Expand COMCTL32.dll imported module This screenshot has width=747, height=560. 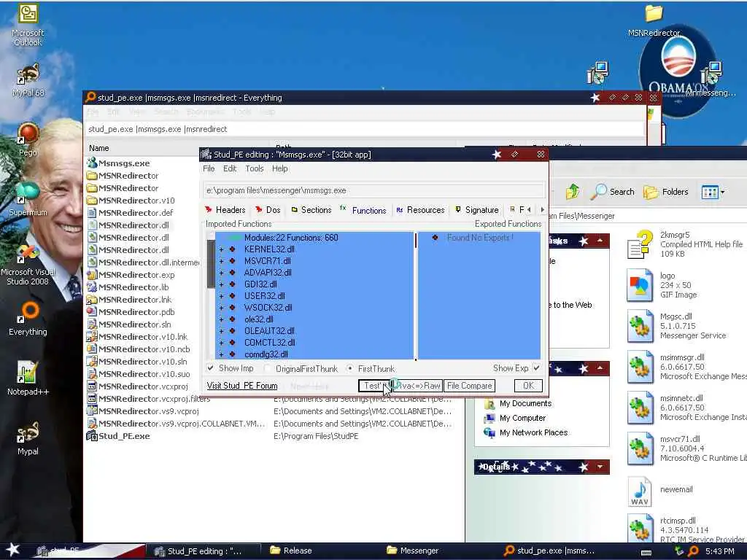[221, 343]
